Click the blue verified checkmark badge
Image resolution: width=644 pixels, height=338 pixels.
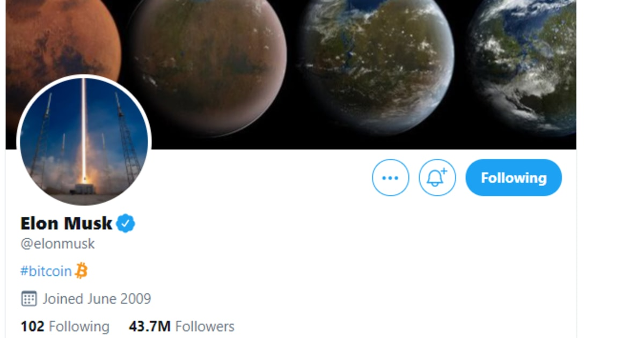point(126,223)
